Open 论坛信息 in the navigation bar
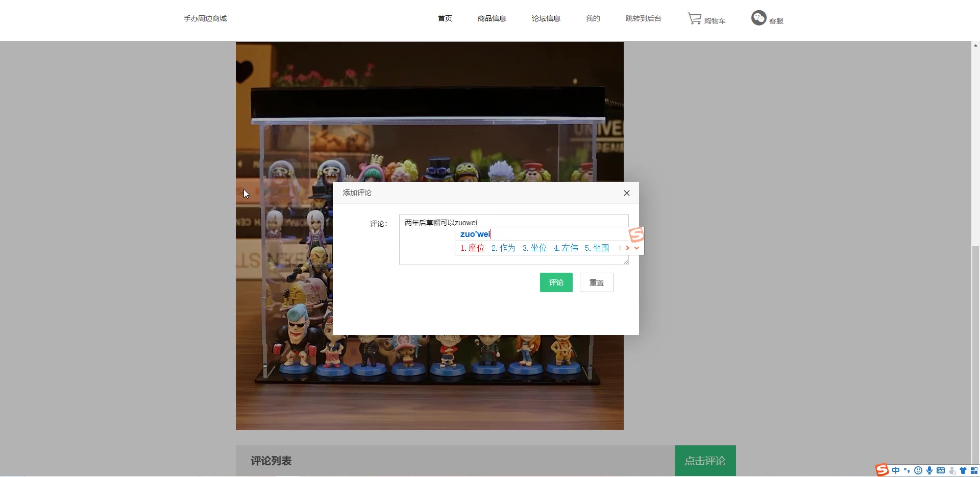The height and width of the screenshot is (477, 980). 546,18
